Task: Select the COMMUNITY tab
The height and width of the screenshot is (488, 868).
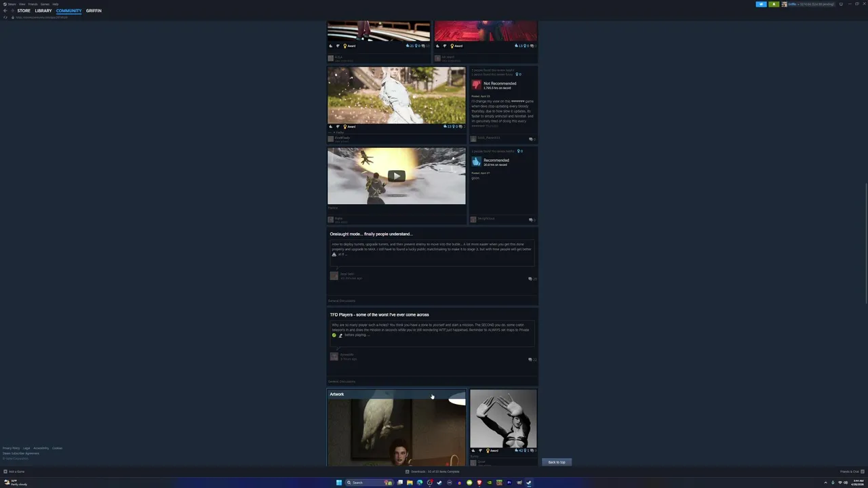Action: [68, 11]
